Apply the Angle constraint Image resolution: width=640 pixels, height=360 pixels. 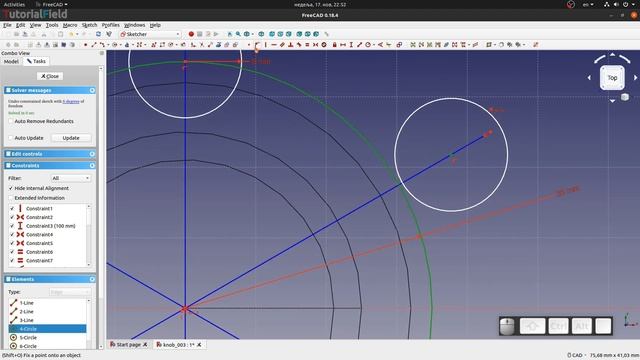(379, 44)
